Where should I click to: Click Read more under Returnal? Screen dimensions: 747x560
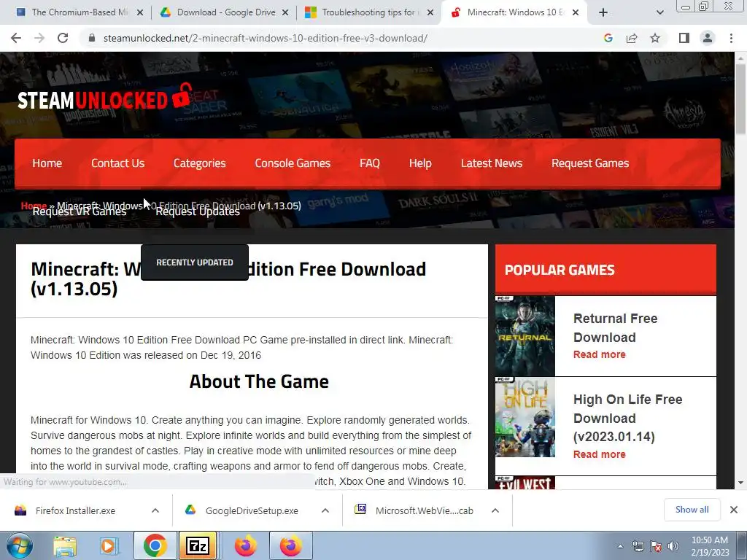click(x=600, y=354)
